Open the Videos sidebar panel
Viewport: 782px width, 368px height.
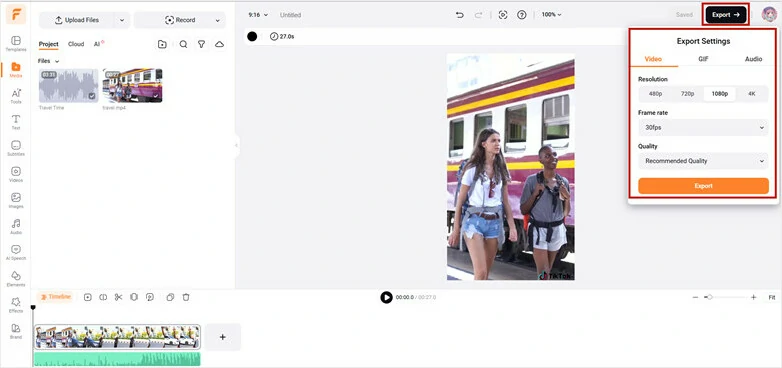(15, 175)
